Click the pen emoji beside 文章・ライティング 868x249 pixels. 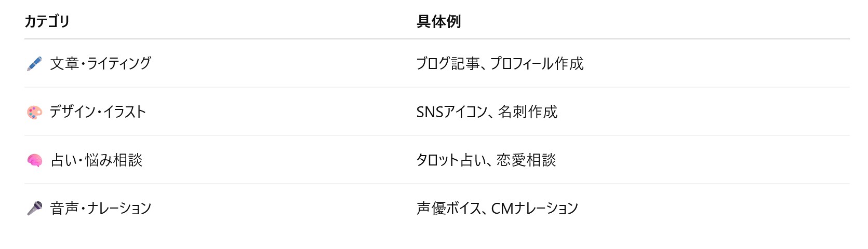pyautogui.click(x=34, y=64)
